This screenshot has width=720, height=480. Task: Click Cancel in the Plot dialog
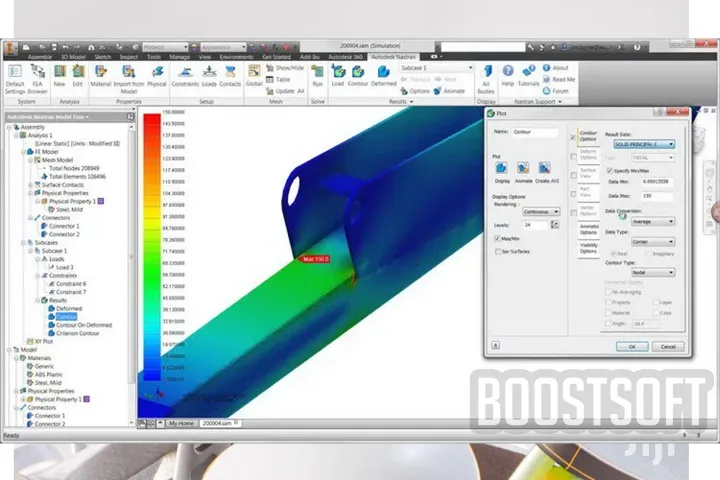tap(668, 347)
